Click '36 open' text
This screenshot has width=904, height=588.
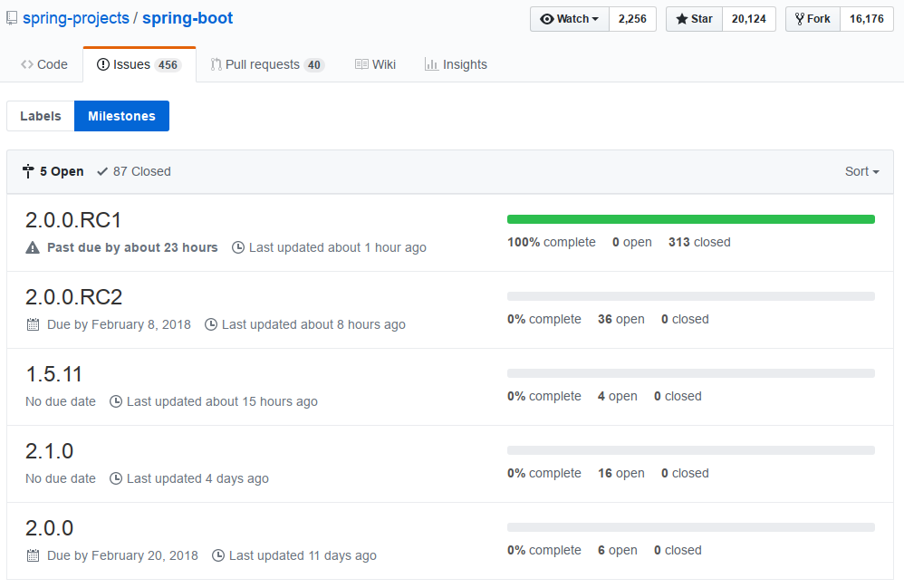tap(620, 319)
